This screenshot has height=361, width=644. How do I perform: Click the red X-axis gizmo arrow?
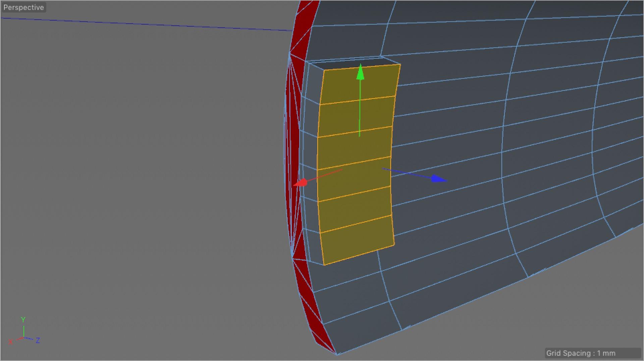click(x=301, y=183)
